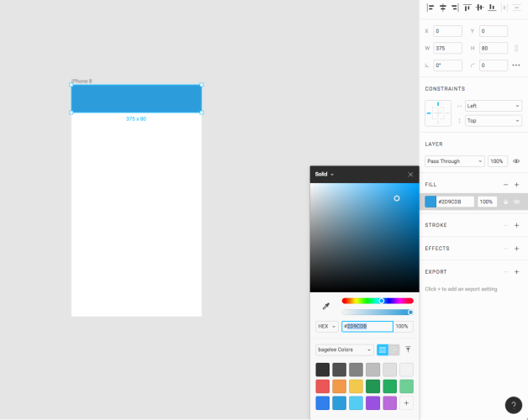Add a new fill with plus
This screenshot has height=420, width=528.
516,185
